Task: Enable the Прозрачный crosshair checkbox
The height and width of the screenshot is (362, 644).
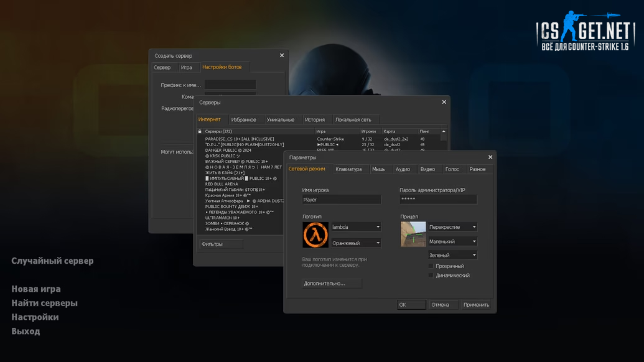Action: point(431,266)
